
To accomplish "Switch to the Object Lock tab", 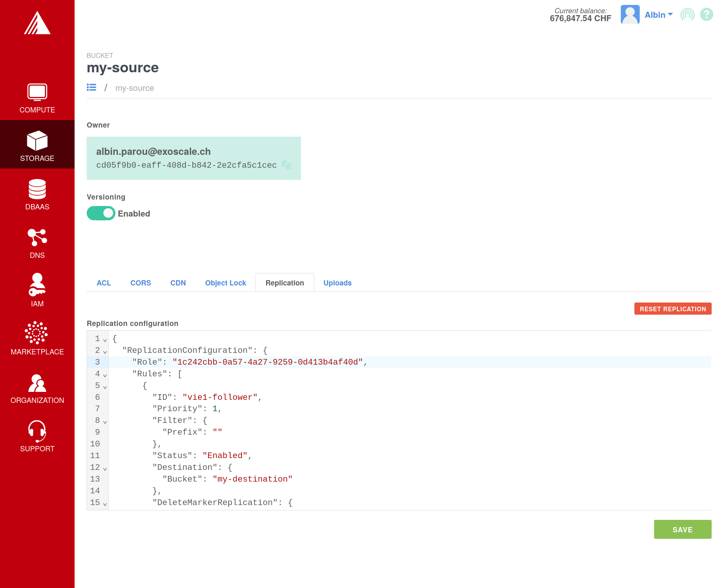I will click(x=225, y=283).
